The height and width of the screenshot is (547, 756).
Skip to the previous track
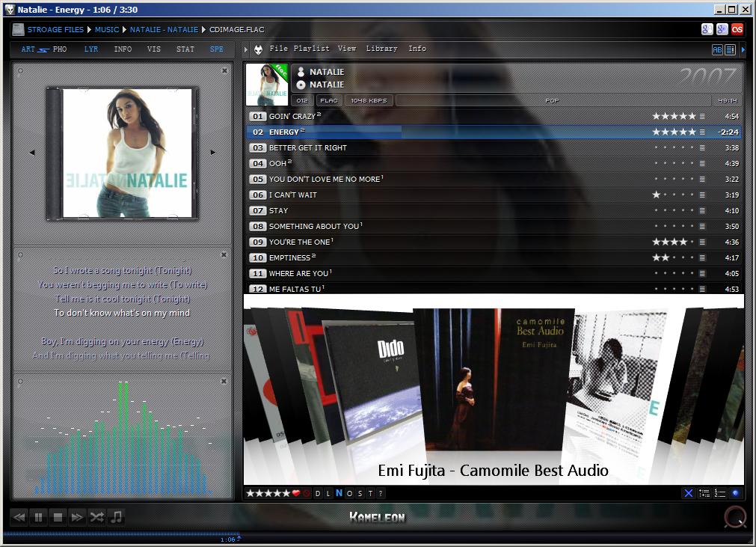[19, 518]
